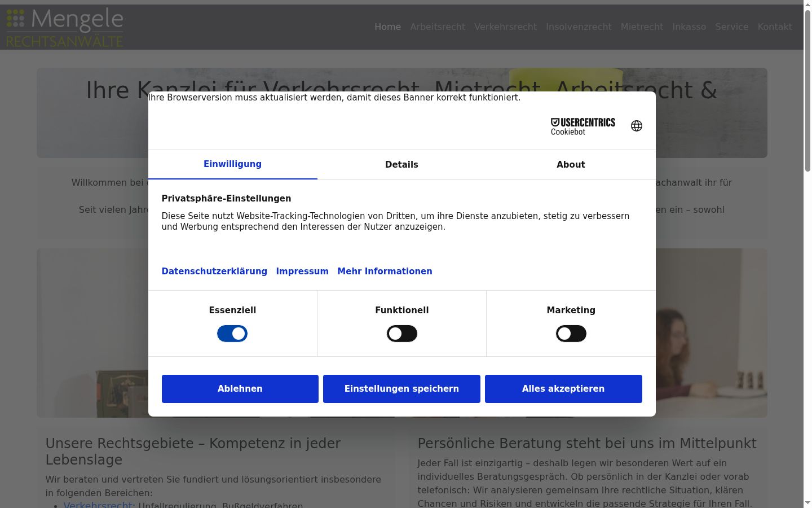Enable the Marketing cookies switch
Image resolution: width=812 pixels, height=508 pixels.
point(571,334)
